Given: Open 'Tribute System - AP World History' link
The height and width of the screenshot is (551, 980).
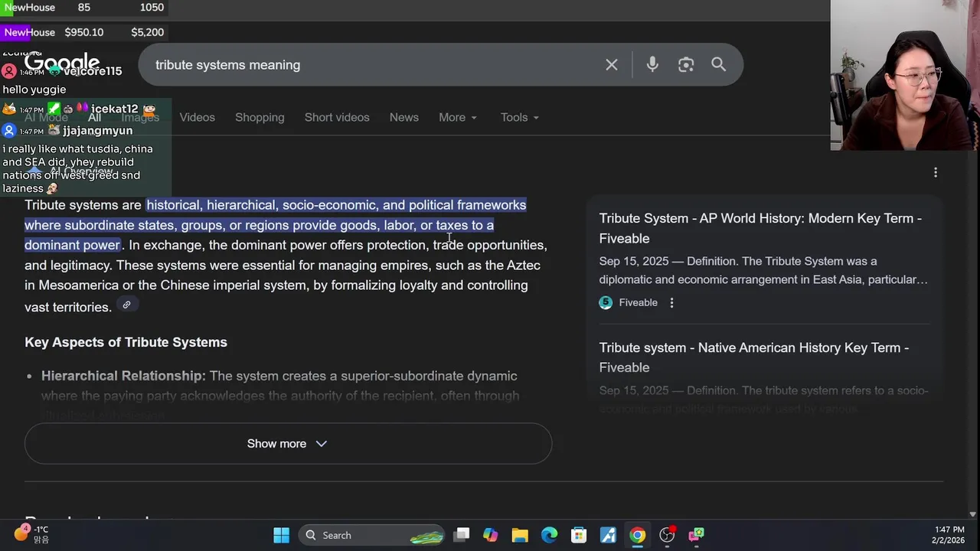Looking at the screenshot, I should 760,228.
